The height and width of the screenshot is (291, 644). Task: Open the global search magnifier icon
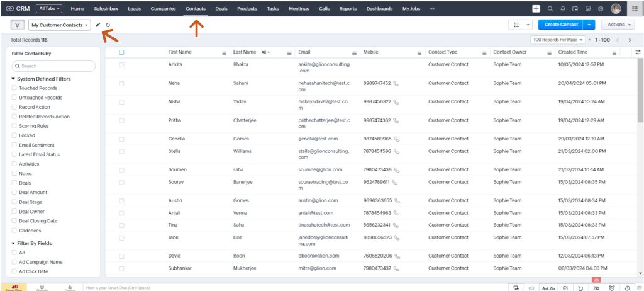550,9
